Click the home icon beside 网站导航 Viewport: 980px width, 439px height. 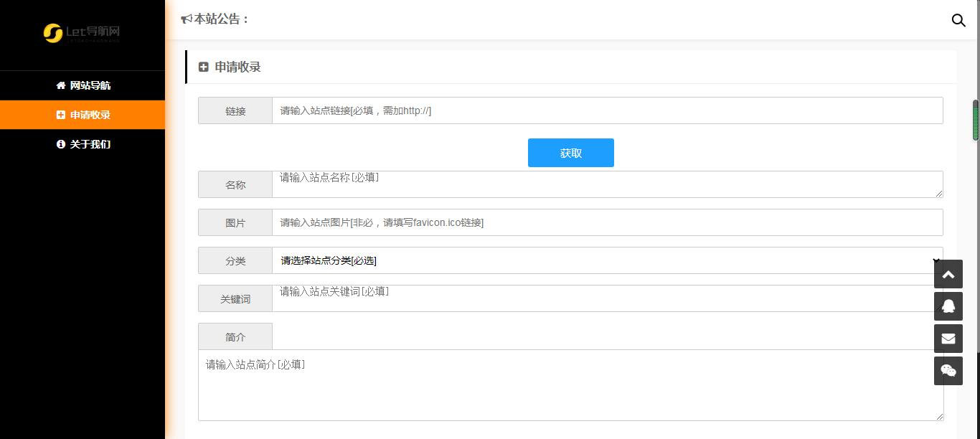click(x=61, y=85)
